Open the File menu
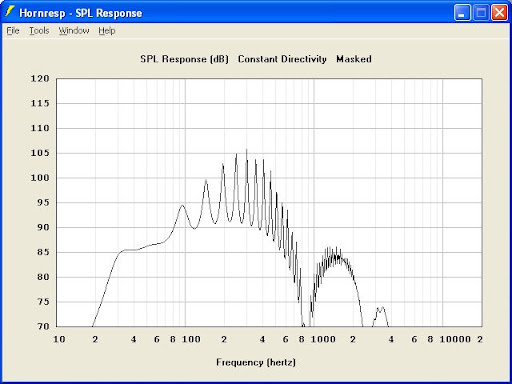 13,31
